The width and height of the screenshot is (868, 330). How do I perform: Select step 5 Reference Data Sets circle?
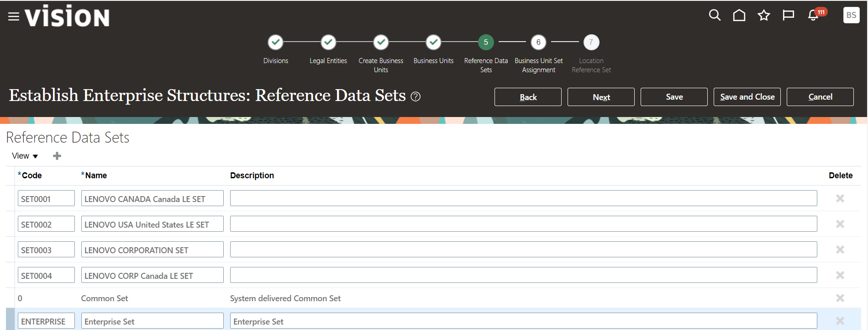click(x=486, y=42)
